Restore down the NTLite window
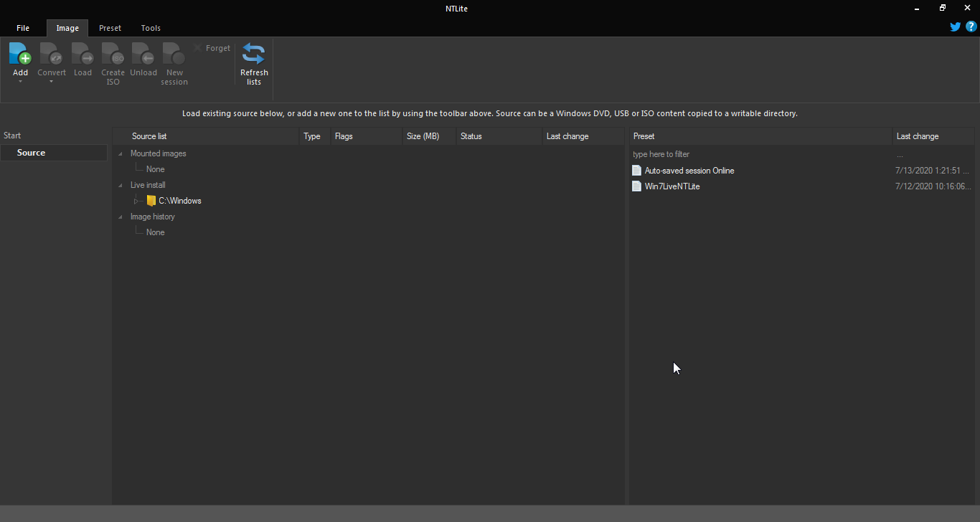The image size is (980, 522). click(x=943, y=8)
